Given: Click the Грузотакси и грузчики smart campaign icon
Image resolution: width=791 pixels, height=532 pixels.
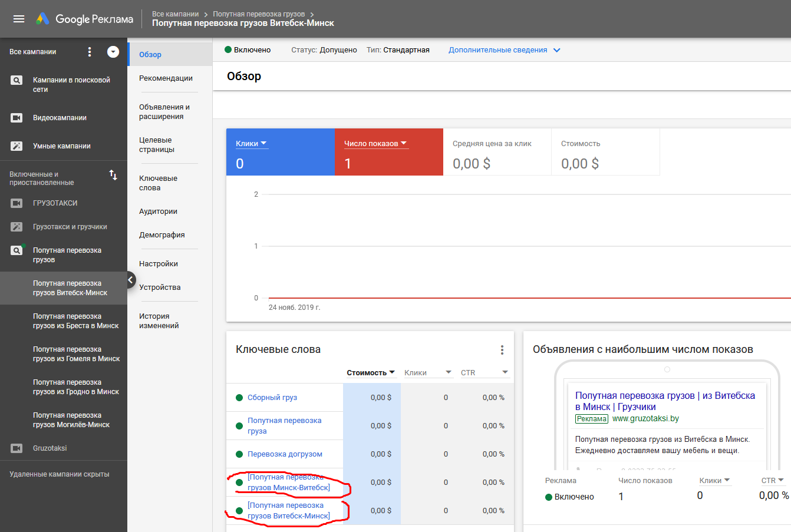Looking at the screenshot, I should tap(17, 227).
